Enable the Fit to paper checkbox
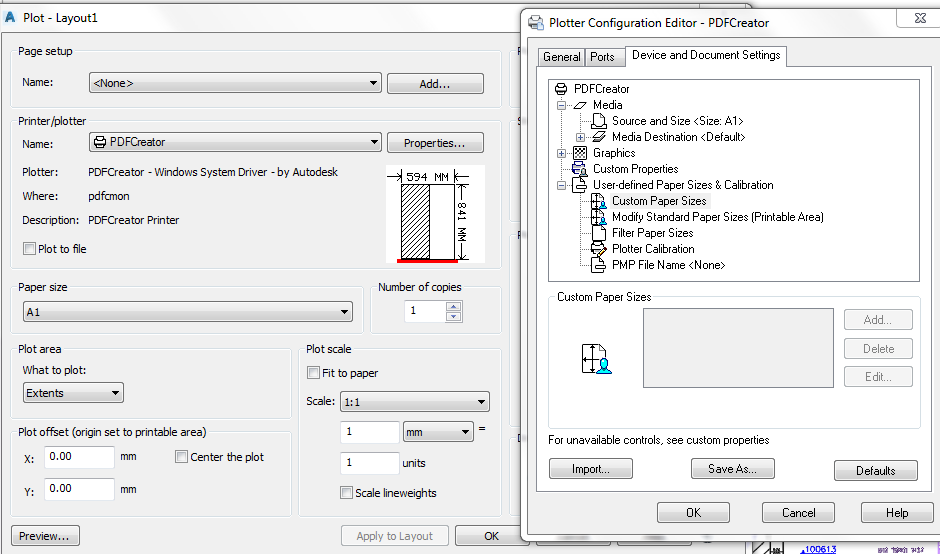940x554 pixels. (x=313, y=372)
